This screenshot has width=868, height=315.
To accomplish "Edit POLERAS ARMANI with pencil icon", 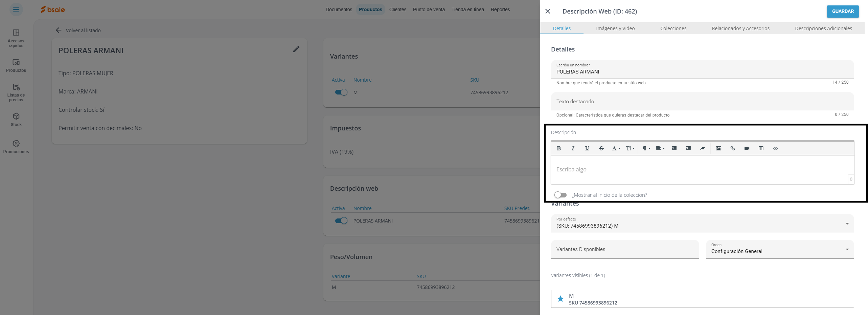I will (x=296, y=49).
